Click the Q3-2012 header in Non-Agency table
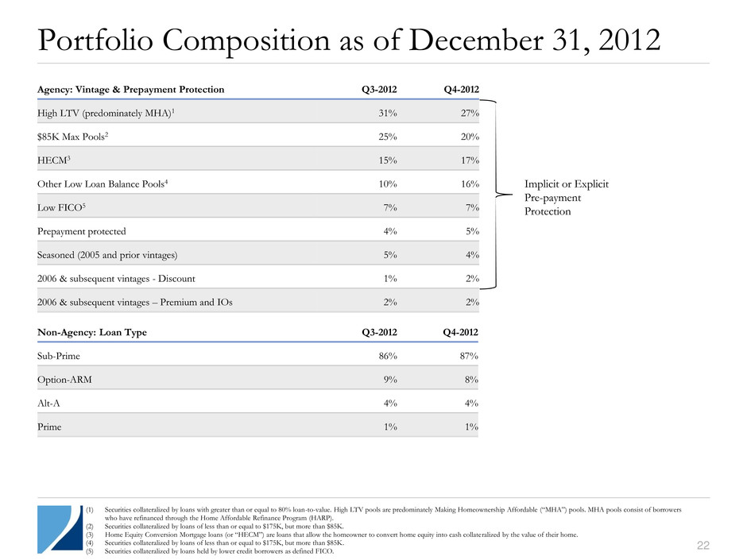The width and height of the screenshot is (747, 560). [381, 333]
